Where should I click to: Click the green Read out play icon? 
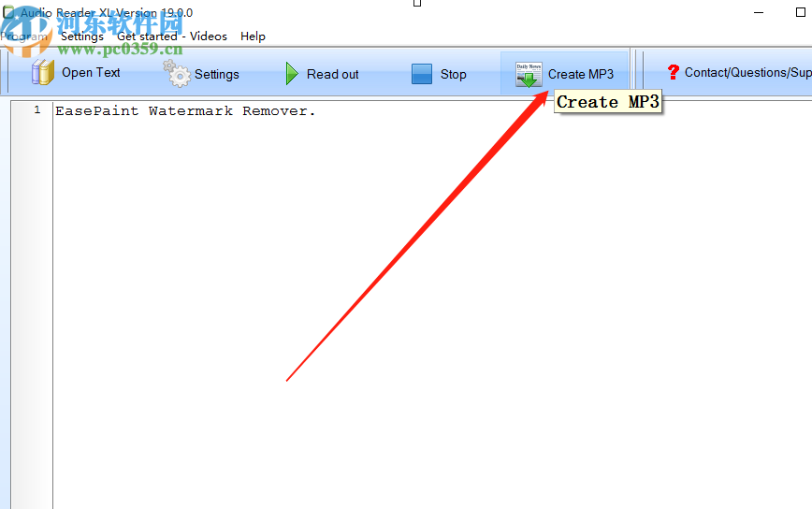coord(292,74)
